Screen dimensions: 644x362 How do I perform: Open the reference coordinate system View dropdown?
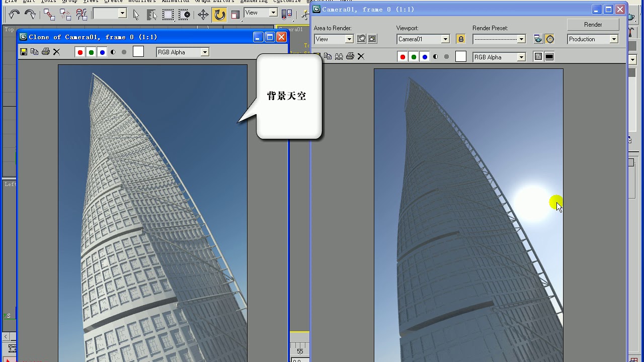pos(261,13)
